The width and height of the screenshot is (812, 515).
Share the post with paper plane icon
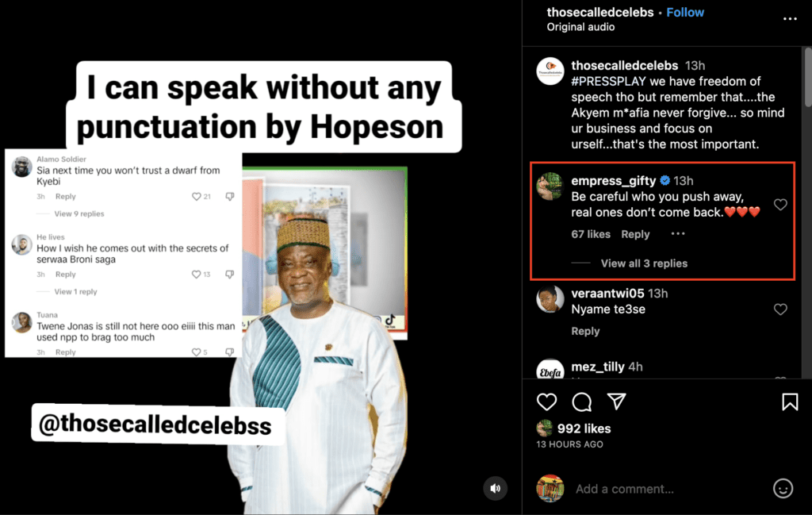pyautogui.click(x=616, y=401)
